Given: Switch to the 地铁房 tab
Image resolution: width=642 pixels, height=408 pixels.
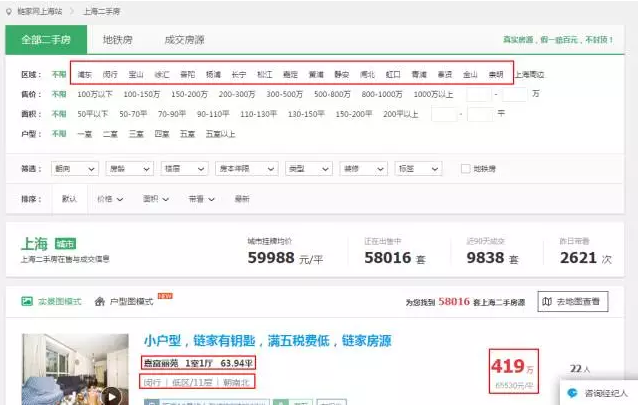Looking at the screenshot, I should [118, 40].
